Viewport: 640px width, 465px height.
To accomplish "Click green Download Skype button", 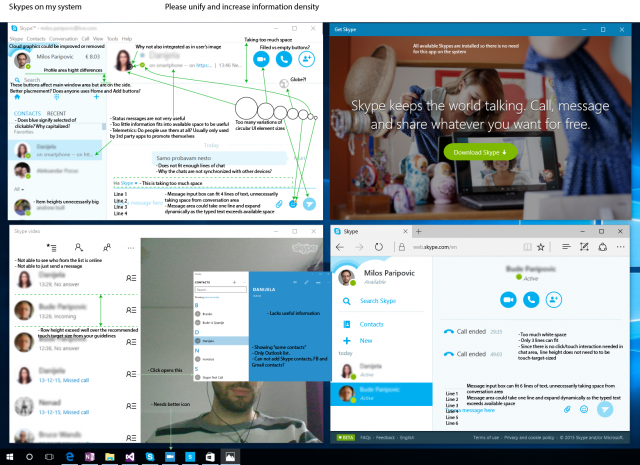I will 480,152.
